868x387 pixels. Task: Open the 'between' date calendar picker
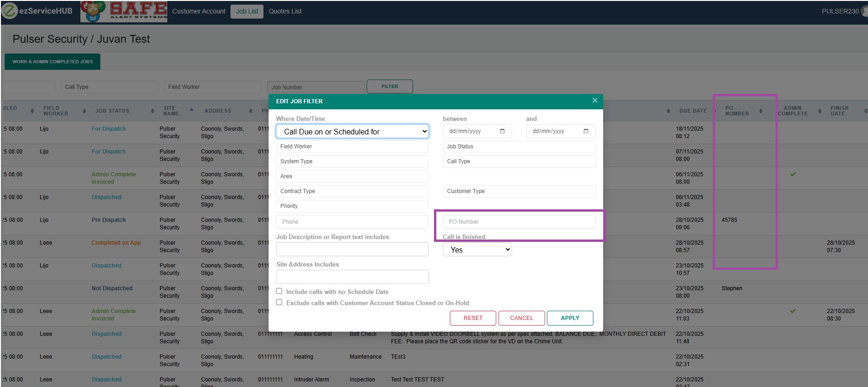point(502,131)
